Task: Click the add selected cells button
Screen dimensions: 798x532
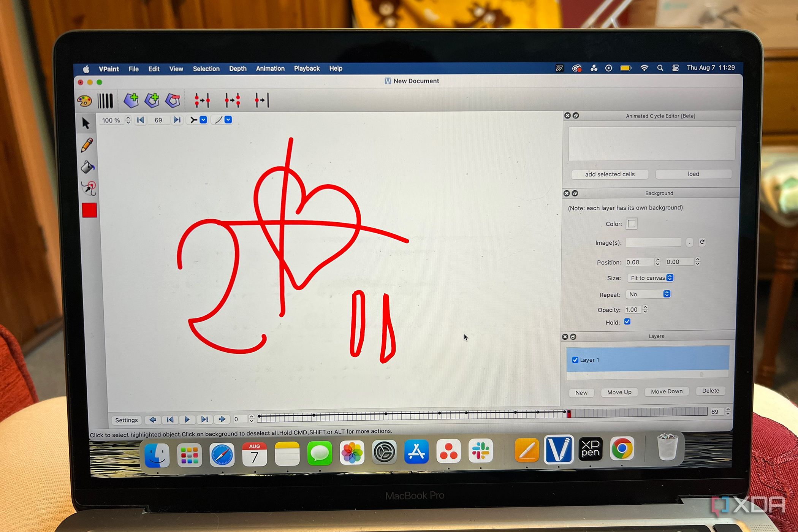Action: 610,174
